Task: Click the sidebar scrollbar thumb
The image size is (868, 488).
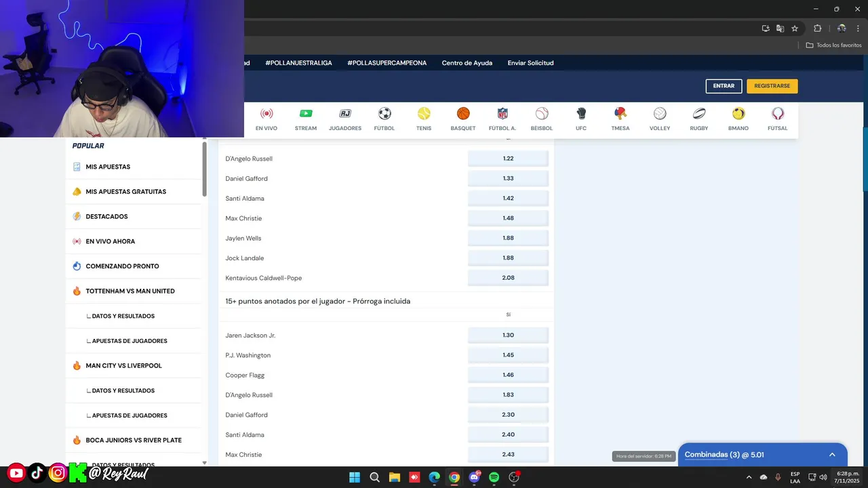Action: (x=205, y=169)
